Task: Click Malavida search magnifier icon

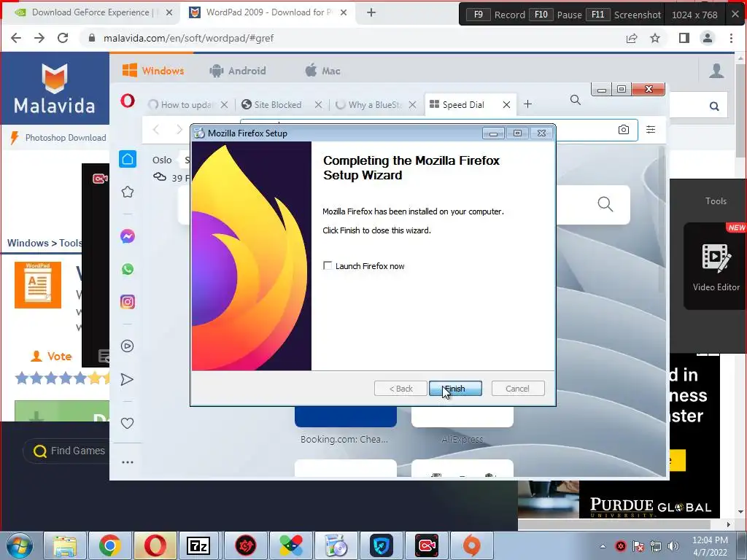Action: 713,106
